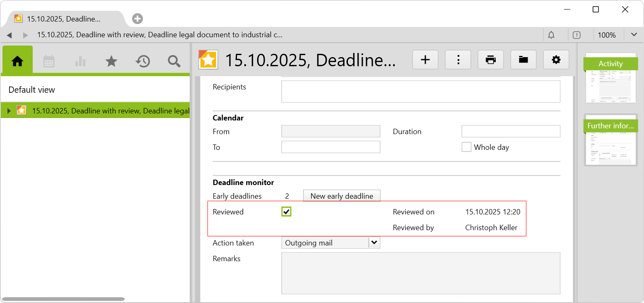Open a new tab with plus
Image resolution: width=644 pixels, height=303 pixels.
[137, 19]
